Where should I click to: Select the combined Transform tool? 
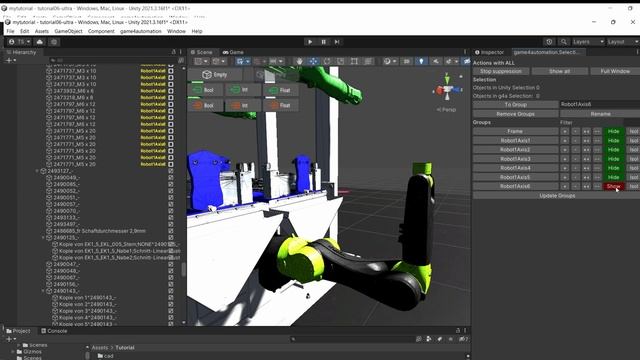368,61
